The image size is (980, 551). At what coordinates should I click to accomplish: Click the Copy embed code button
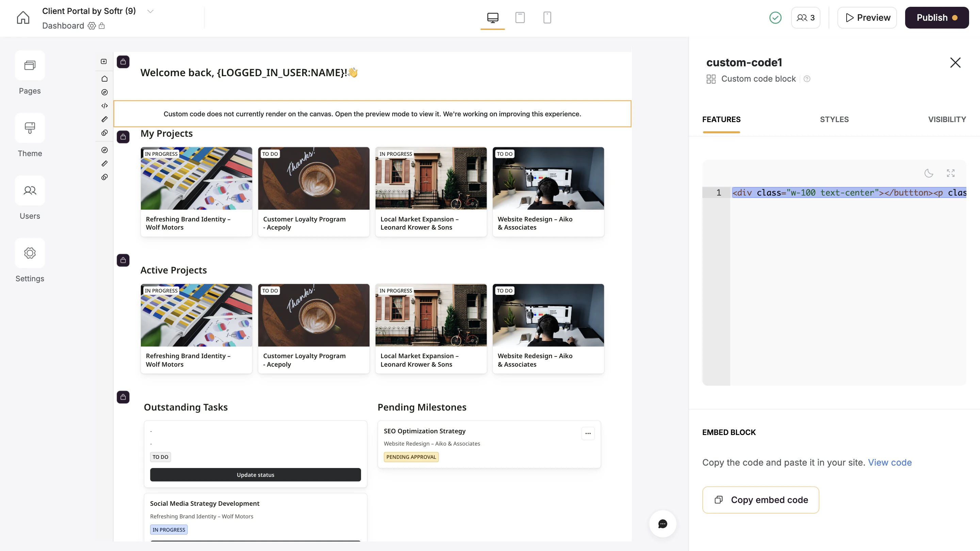[761, 500]
